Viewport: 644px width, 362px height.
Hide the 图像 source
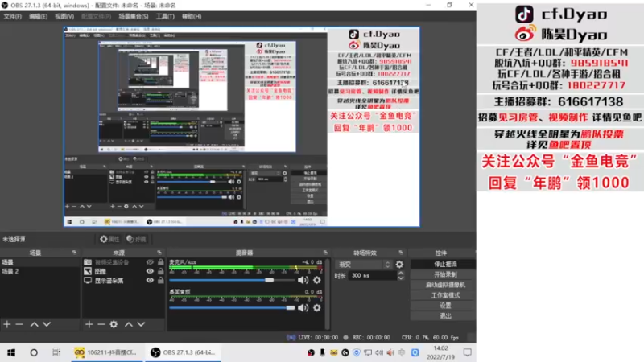point(150,271)
